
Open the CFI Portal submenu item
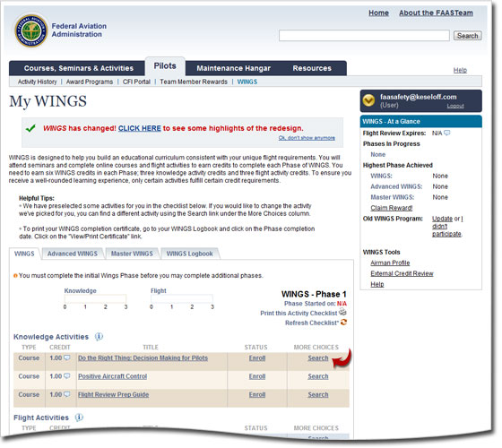pyautogui.click(x=136, y=82)
